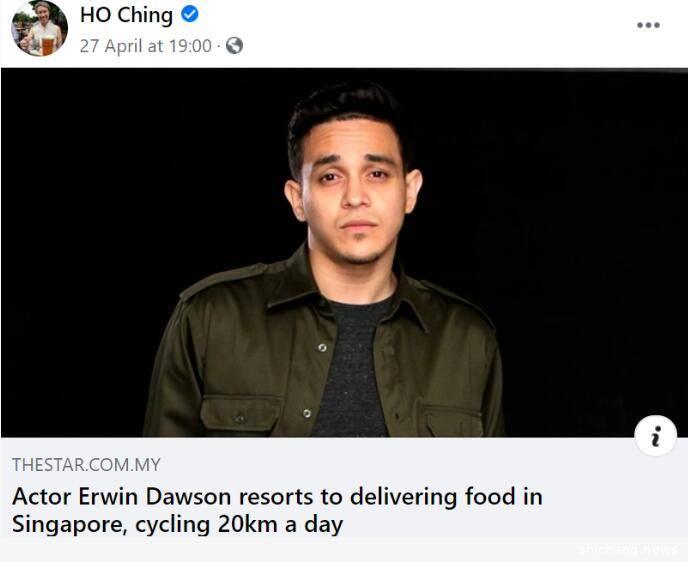This screenshot has height=562, width=688.
Task: Open the Actor Erwin Dawson headline link
Action: tap(277, 510)
